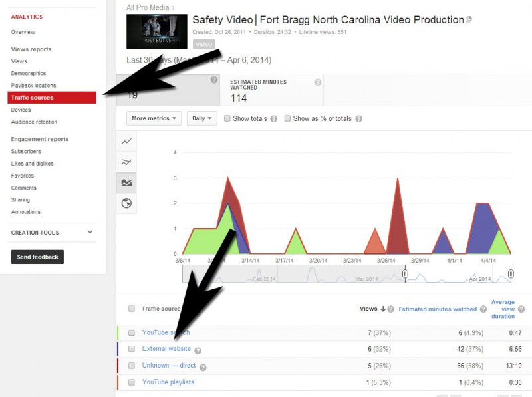Screen dimensions: 532x397
Task: Open the Annotations report
Action: point(26,212)
